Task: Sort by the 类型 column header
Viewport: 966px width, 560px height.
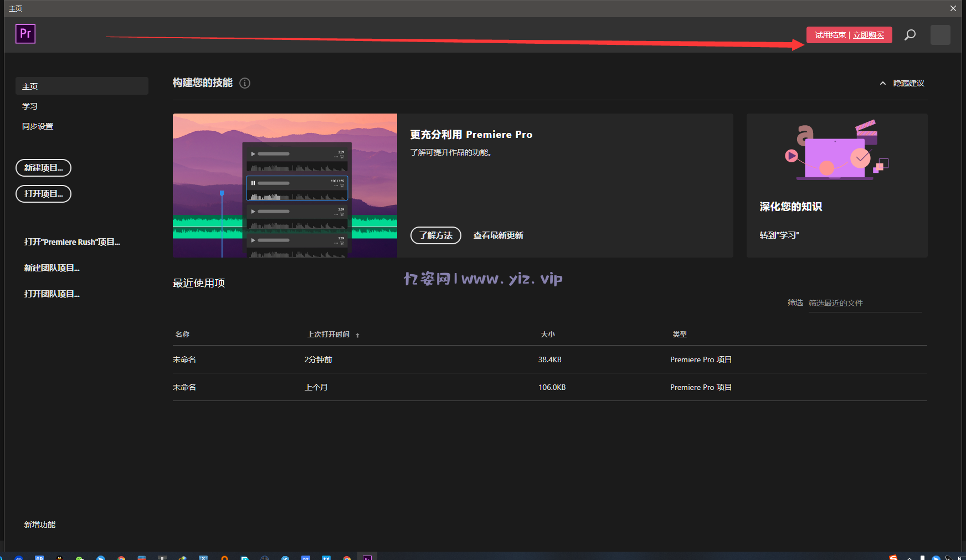Action: point(680,335)
